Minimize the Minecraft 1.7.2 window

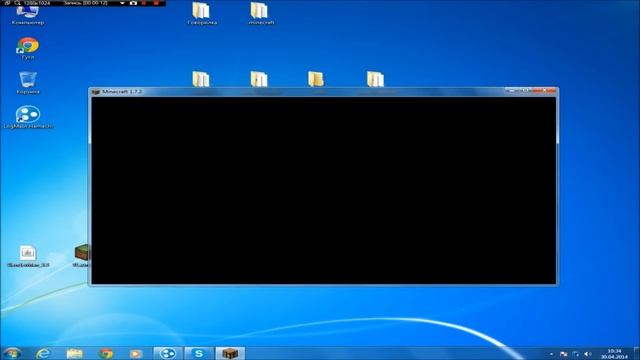pyautogui.click(x=513, y=91)
